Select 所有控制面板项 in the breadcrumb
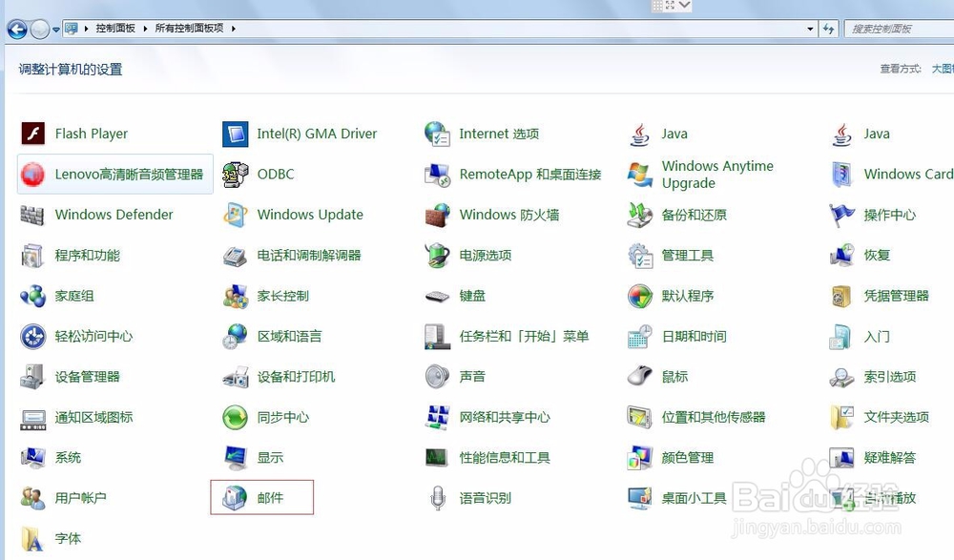This screenshot has width=954, height=560. click(192, 29)
